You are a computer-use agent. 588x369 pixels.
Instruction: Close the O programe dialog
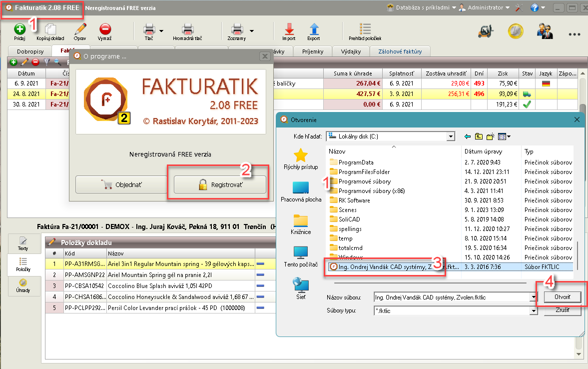click(x=265, y=56)
